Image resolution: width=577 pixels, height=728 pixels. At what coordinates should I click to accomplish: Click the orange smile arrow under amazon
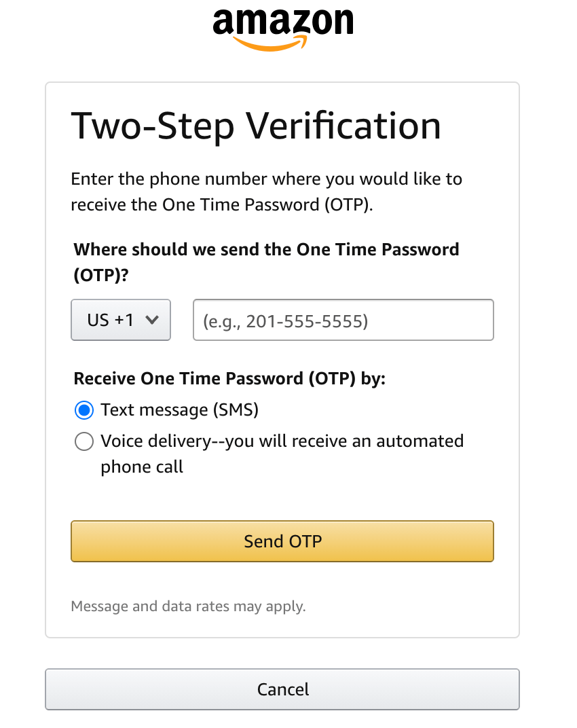click(x=269, y=43)
